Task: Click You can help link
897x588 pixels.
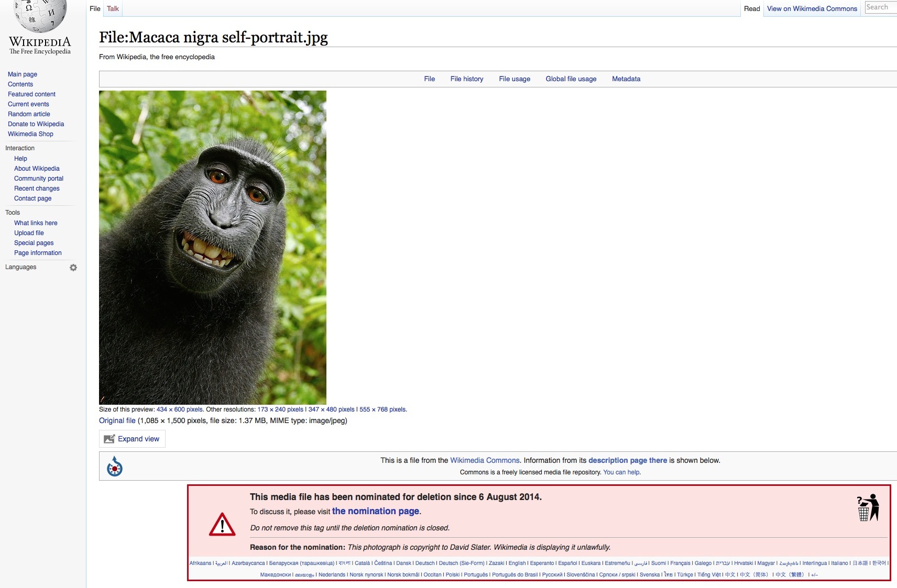Action: [x=621, y=472]
